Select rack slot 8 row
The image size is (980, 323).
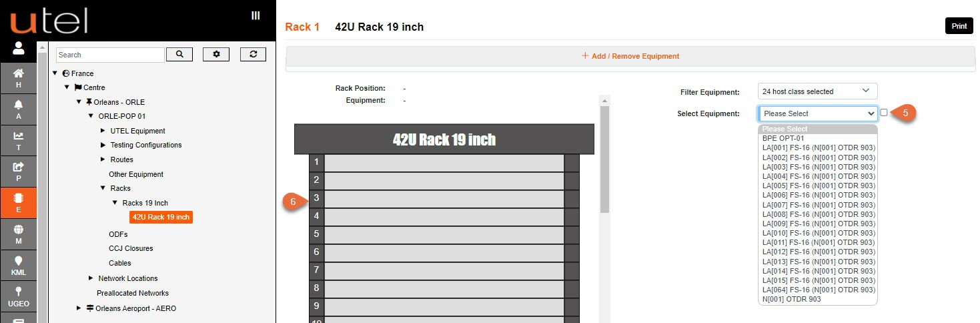pyautogui.click(x=444, y=288)
